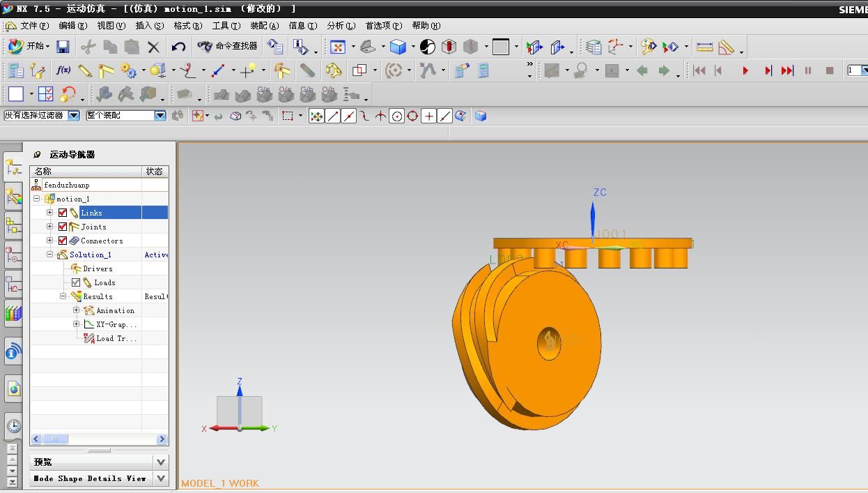Click the Fit view icon
Screen dimensions: 868x493
(x=338, y=47)
